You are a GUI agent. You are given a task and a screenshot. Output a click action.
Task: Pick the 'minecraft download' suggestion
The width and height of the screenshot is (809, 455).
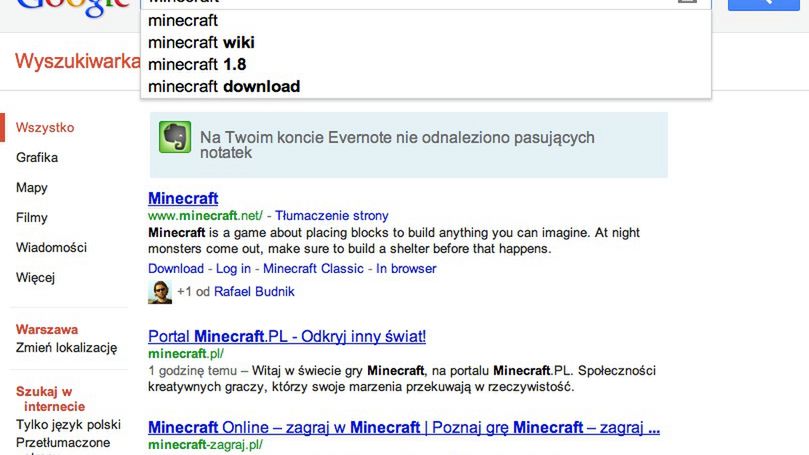coord(224,86)
